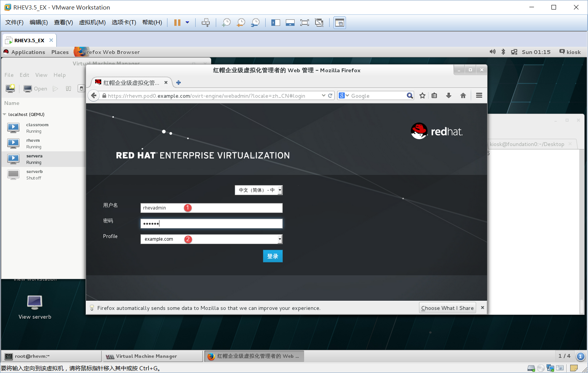Select the classroom VM row
588x373 pixels.
(43, 128)
